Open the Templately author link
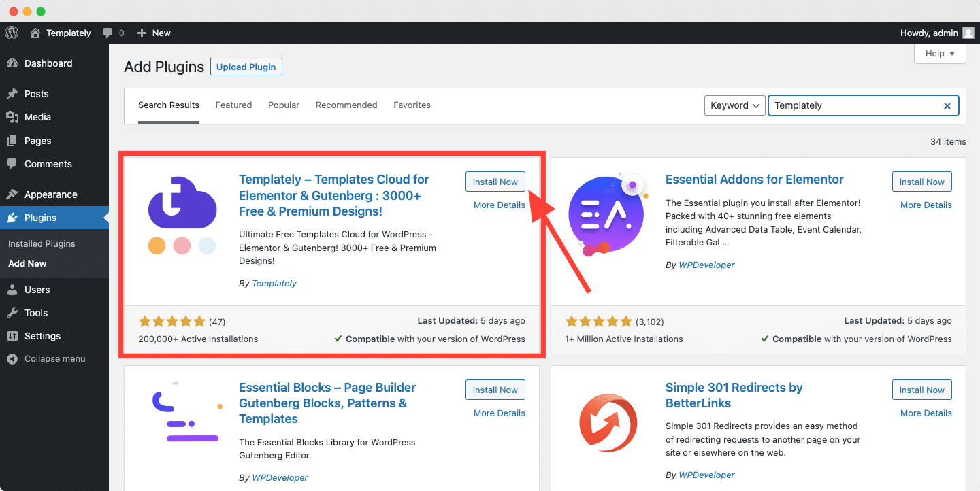 click(274, 283)
